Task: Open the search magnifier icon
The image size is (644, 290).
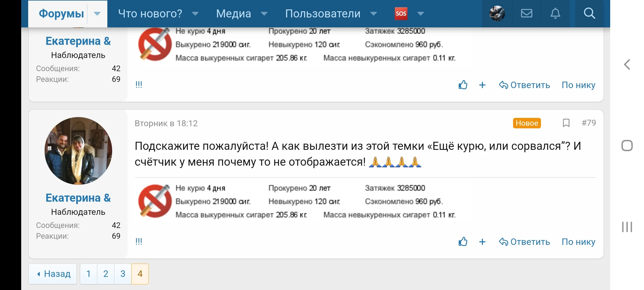Action: click(589, 13)
